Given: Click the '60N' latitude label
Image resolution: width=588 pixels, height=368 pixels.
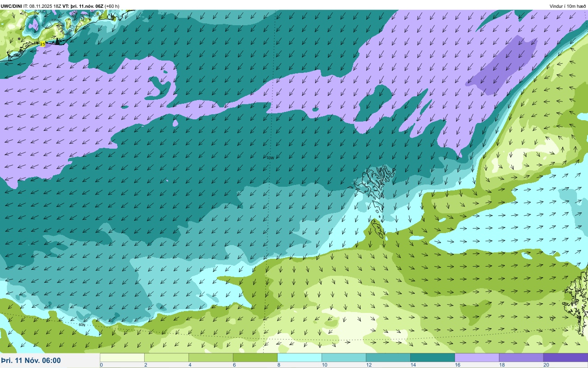Looking at the screenshot, I should tap(81, 325).
